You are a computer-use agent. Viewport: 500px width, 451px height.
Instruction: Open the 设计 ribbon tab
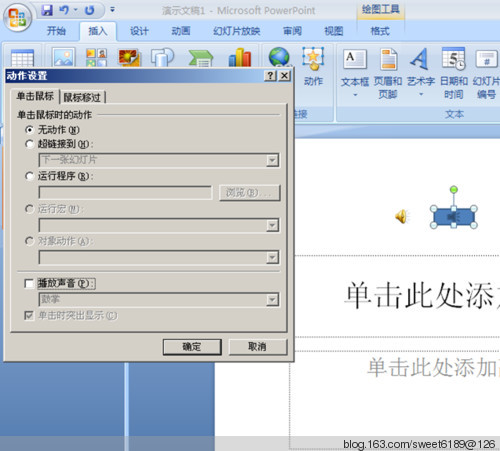point(139,31)
